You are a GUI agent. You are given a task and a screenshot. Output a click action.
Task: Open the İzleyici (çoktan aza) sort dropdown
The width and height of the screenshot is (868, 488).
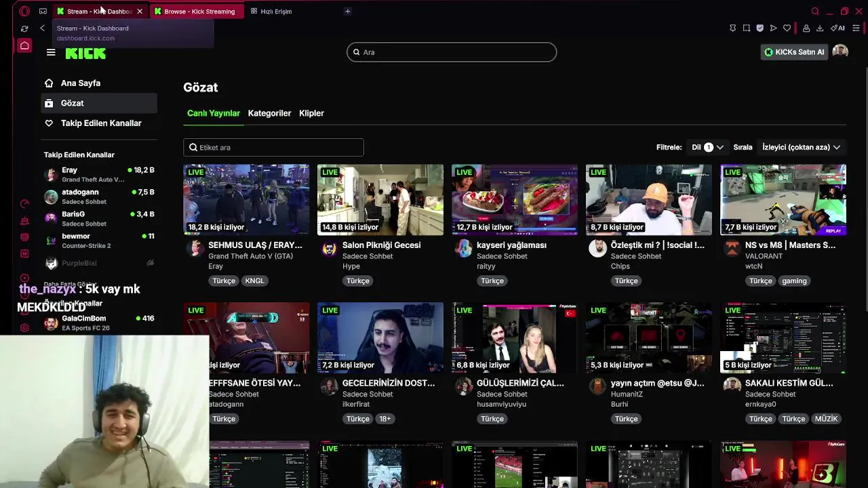pyautogui.click(x=801, y=147)
